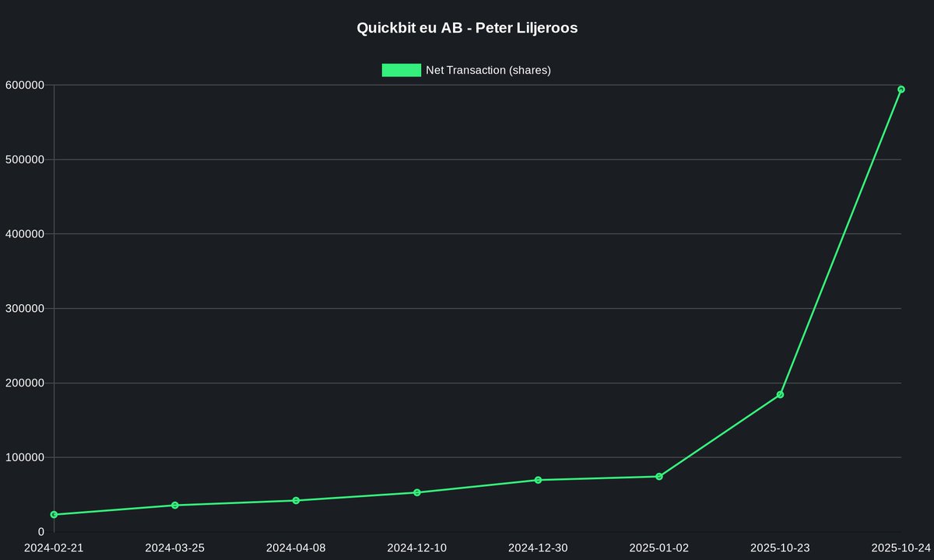Click the x-axis label '2025-01-02'

coord(659,548)
